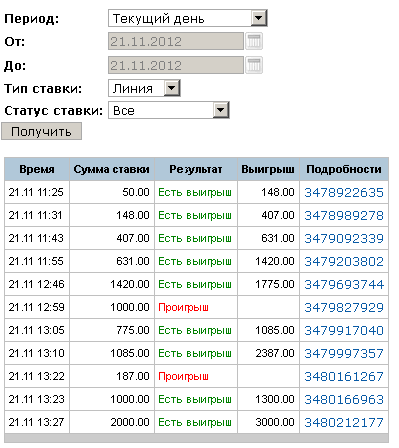399x448 pixels.
Task: Open calendar picker next to До date
Action: [x=254, y=65]
